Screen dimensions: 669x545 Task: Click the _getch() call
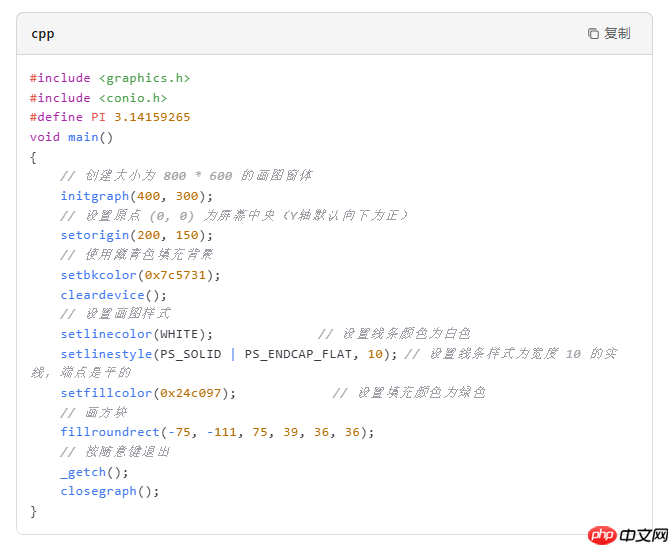pos(94,472)
